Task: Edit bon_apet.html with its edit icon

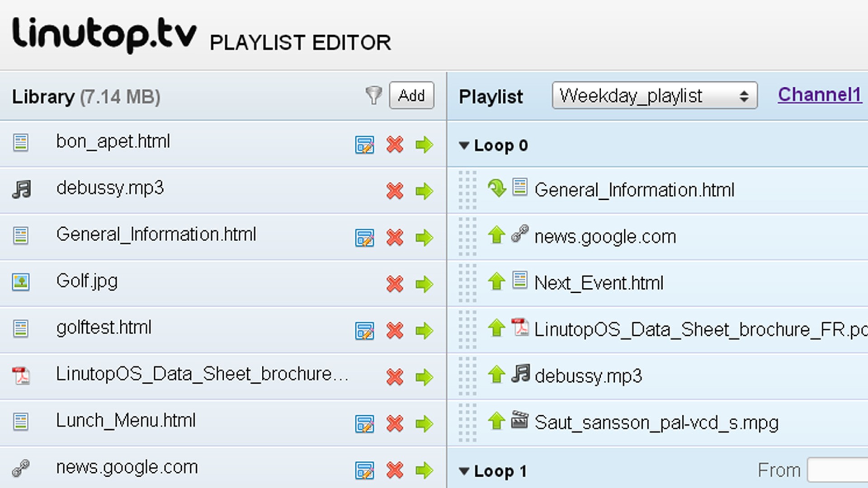Action: pyautogui.click(x=364, y=145)
